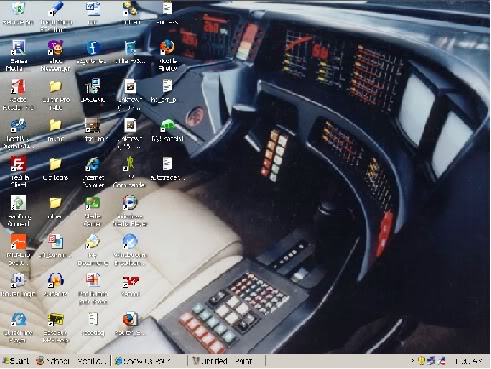
Task: Launch Adobe Reader 7.0
Action: pyautogui.click(x=18, y=87)
